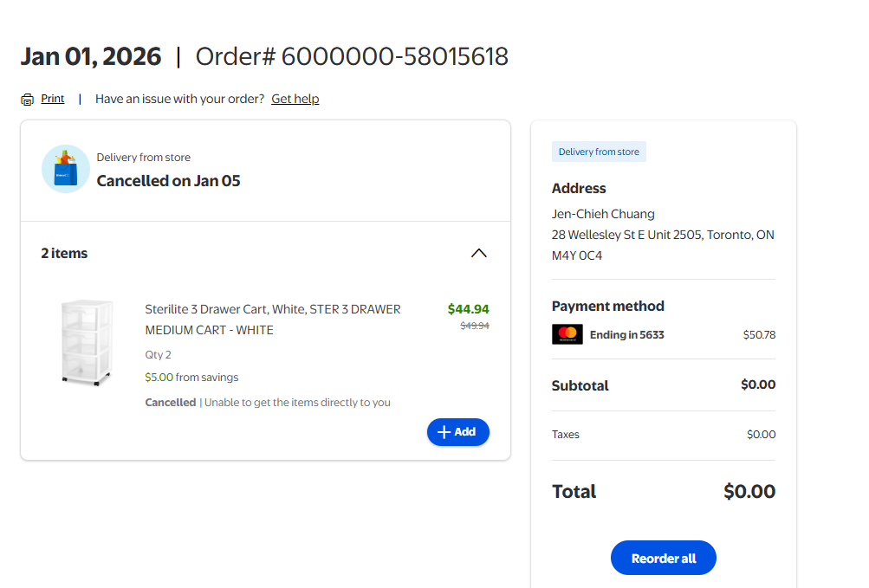Click the Jan 01, 2026 order date
This screenshot has width=869, height=588.
click(91, 57)
